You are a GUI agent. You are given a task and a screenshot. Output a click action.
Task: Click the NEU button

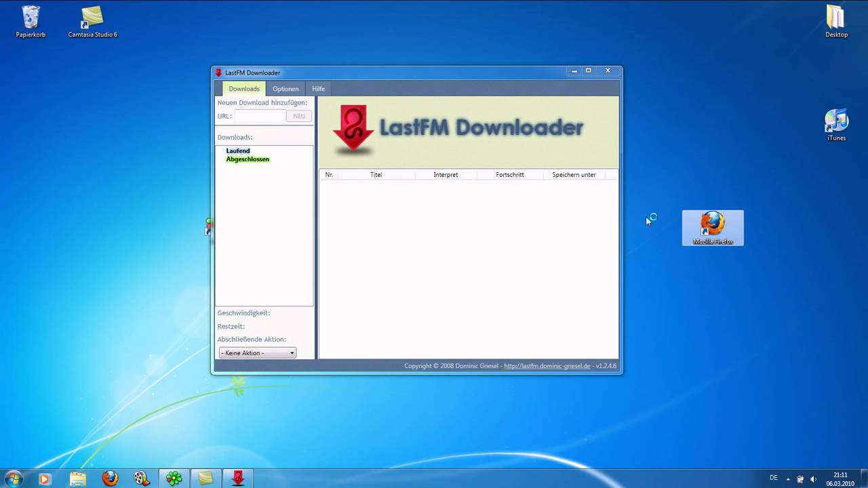coord(299,116)
